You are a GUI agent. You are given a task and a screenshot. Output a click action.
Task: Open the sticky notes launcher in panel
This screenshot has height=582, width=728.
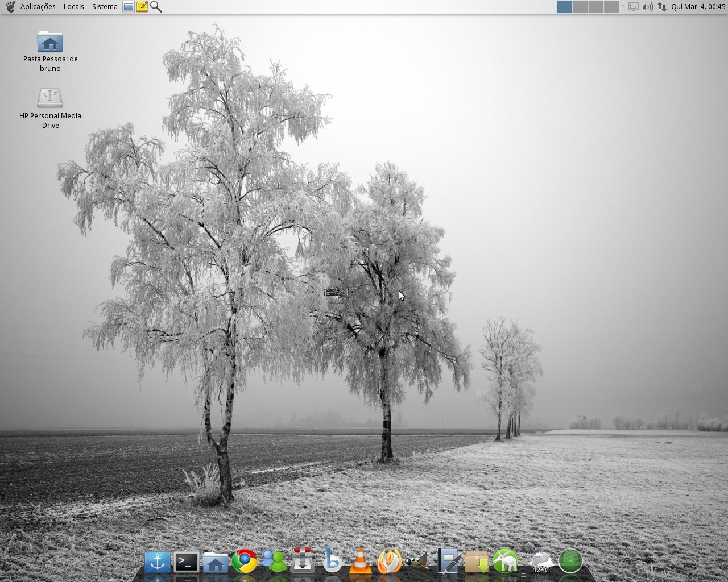[142, 7]
